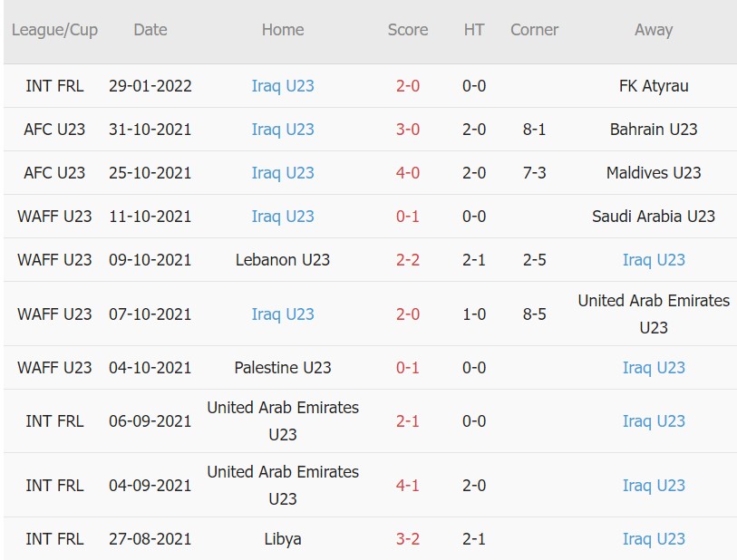The image size is (737, 560).
Task: Select the Bahrain U23 team name
Action: coord(654,129)
